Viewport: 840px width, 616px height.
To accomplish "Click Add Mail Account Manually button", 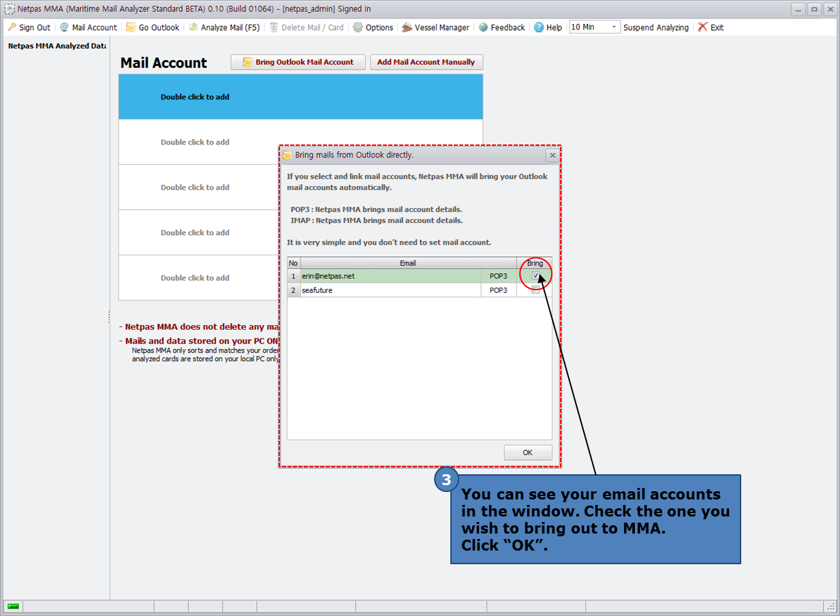I will [426, 62].
